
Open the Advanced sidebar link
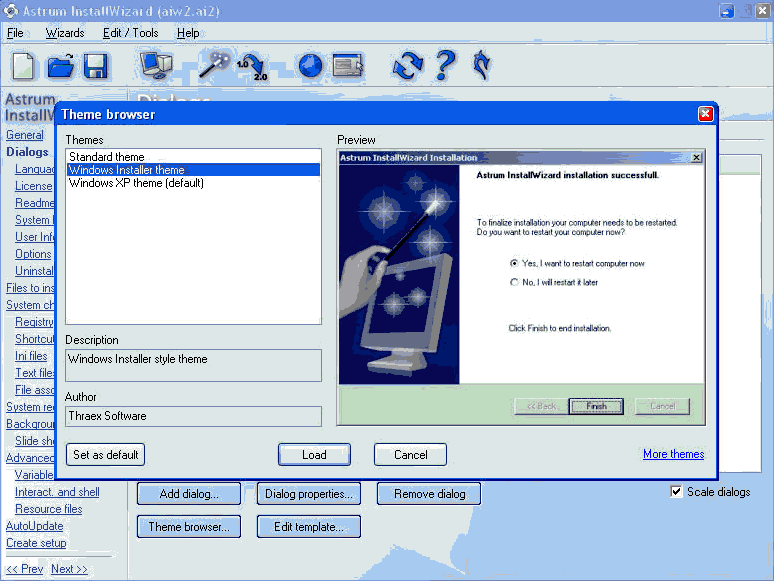(x=30, y=458)
